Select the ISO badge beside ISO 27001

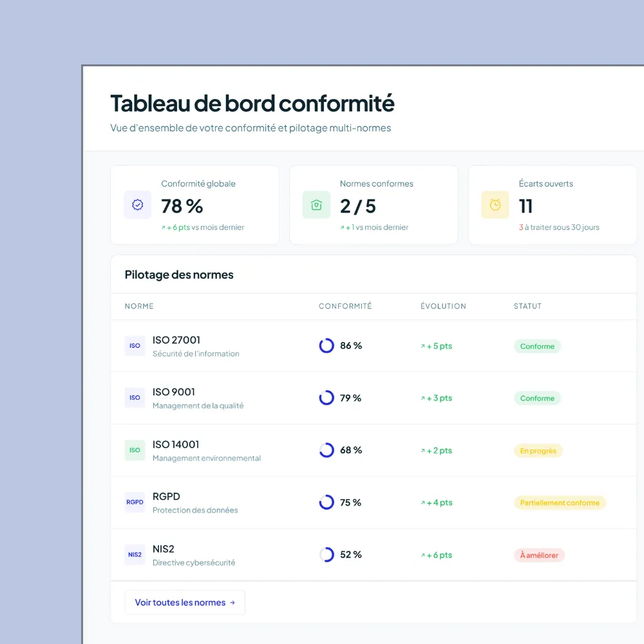click(x=135, y=346)
